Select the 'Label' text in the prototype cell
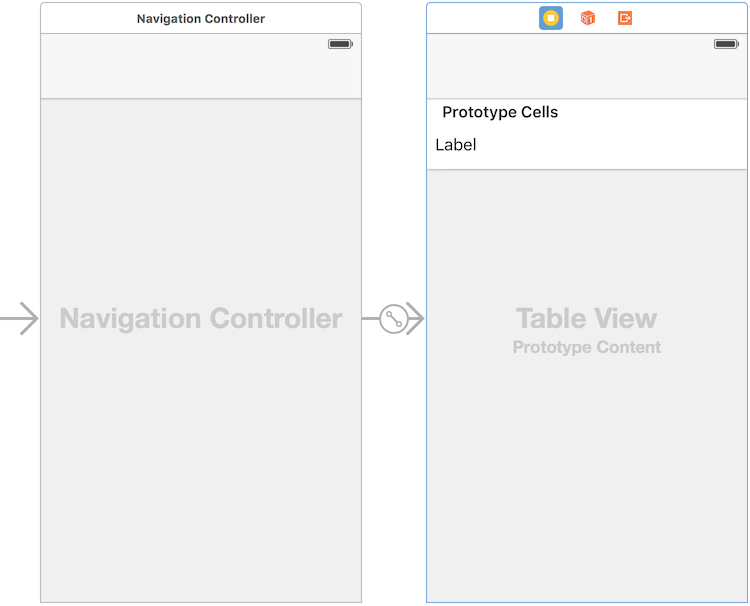Screen dimensions: 750x606 [455, 144]
